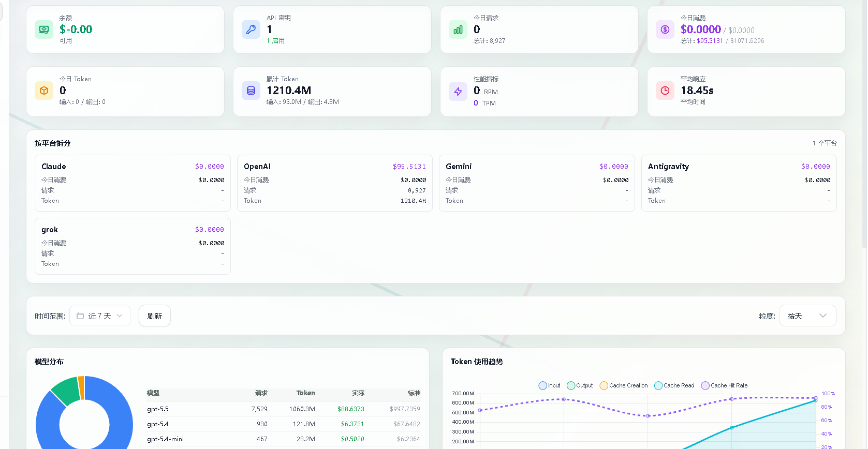Click the gpt-5.5 row in model table
The width and height of the screenshot is (868, 449).
pos(283,409)
